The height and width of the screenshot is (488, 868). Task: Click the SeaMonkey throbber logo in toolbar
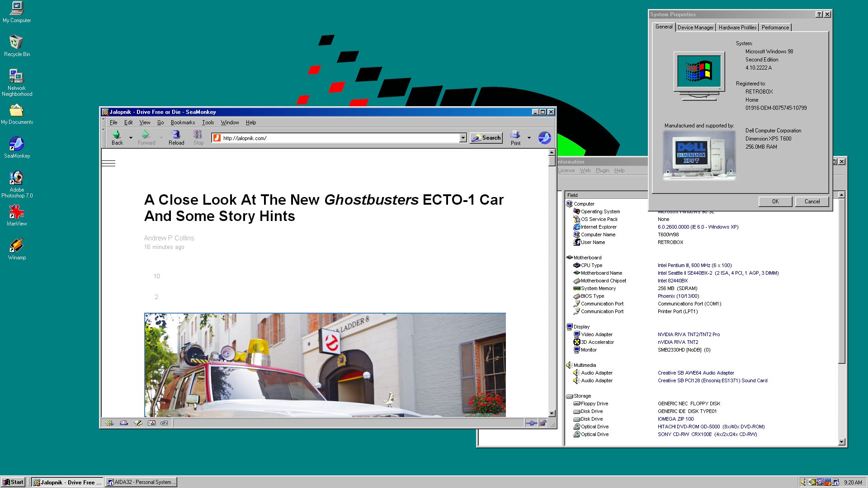click(544, 138)
